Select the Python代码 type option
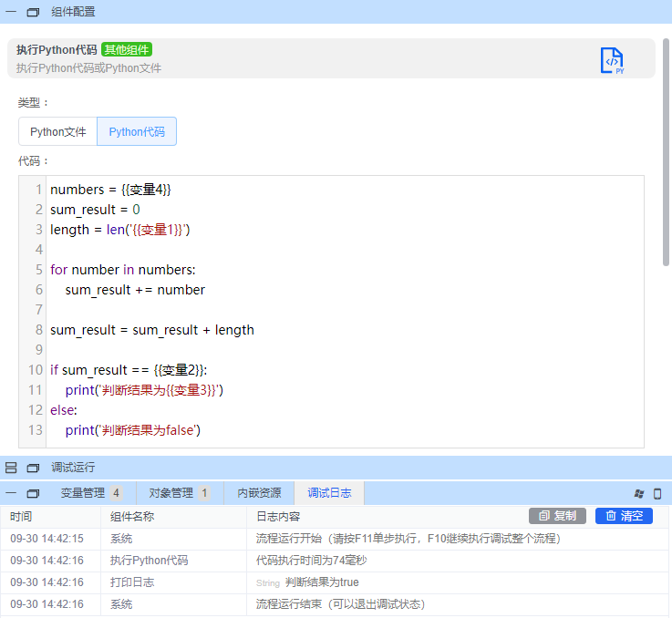This screenshot has height=618, width=672. coord(137,131)
